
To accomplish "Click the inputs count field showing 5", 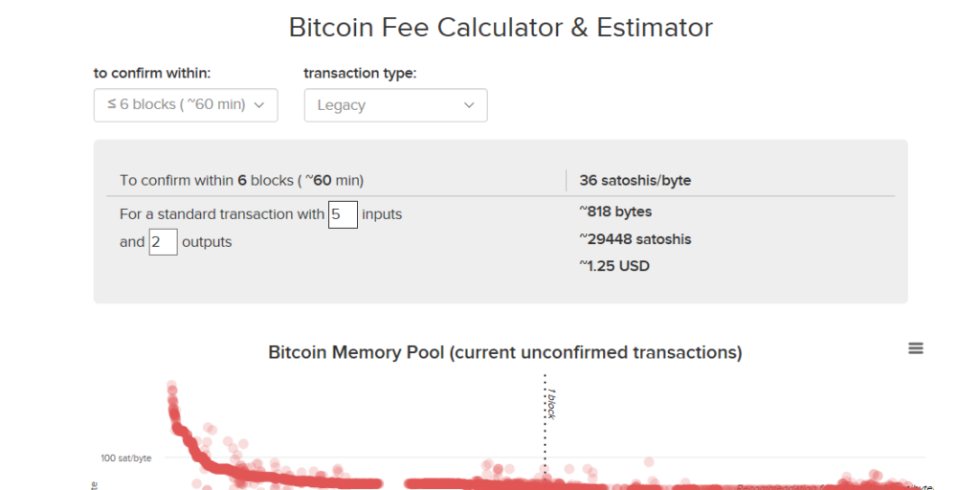I will tap(343, 214).
